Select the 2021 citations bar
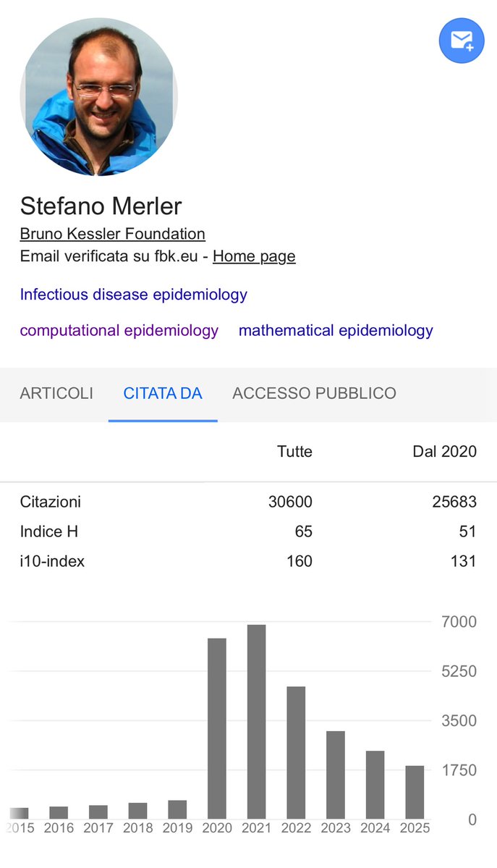The width and height of the screenshot is (497, 868). 256,722
